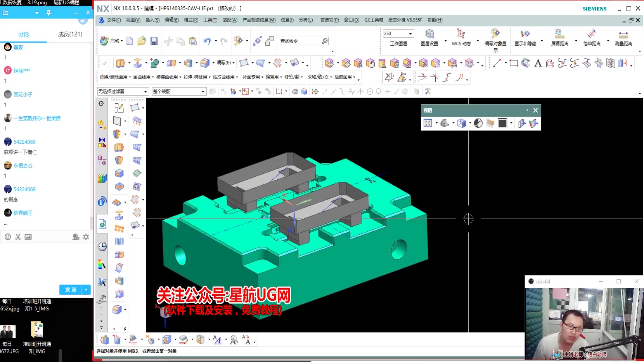Screen dimensions: 644x362
Task: Click the Undo arrow icon
Action: [207, 41]
